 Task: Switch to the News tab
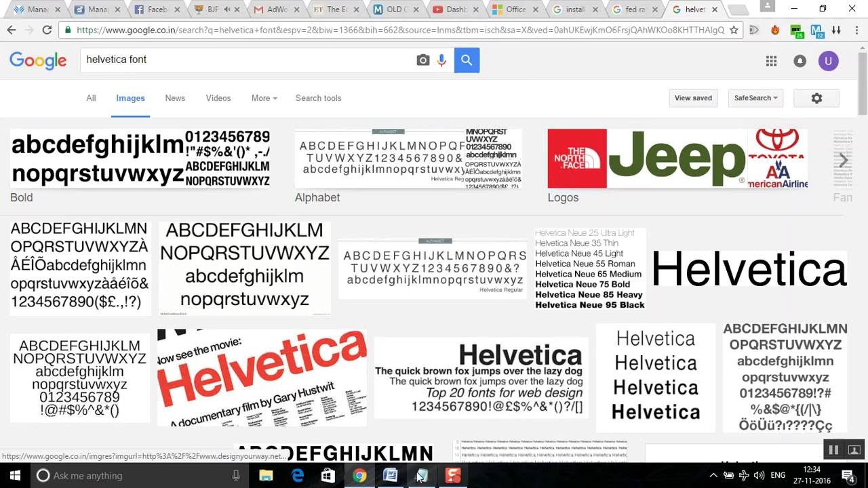(x=175, y=98)
